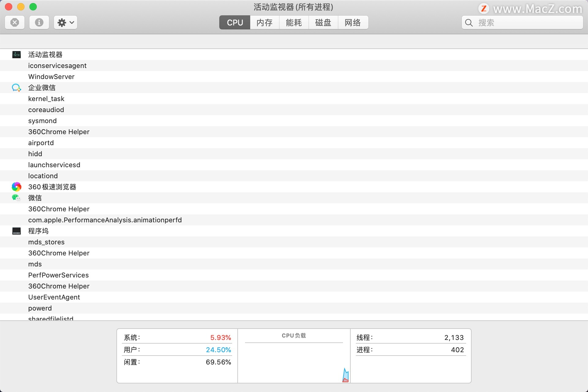Switch to the 网络 tab
This screenshot has height=392, width=588.
pyautogui.click(x=353, y=22)
